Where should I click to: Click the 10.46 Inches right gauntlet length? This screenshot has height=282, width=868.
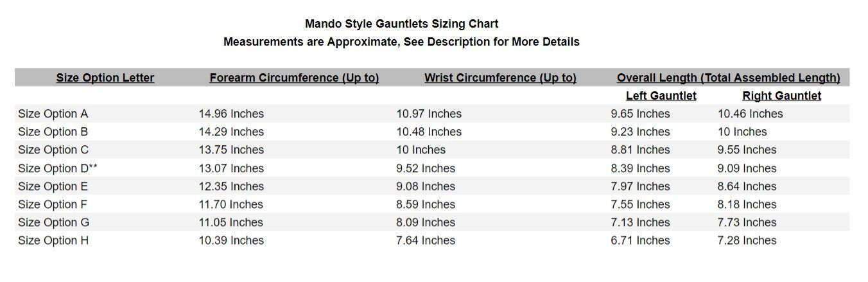tap(750, 114)
